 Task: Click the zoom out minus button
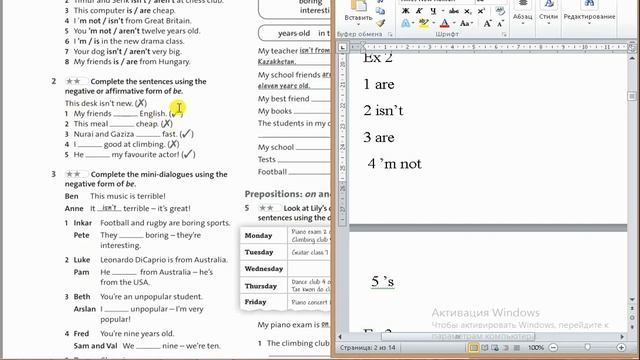coord(553,348)
